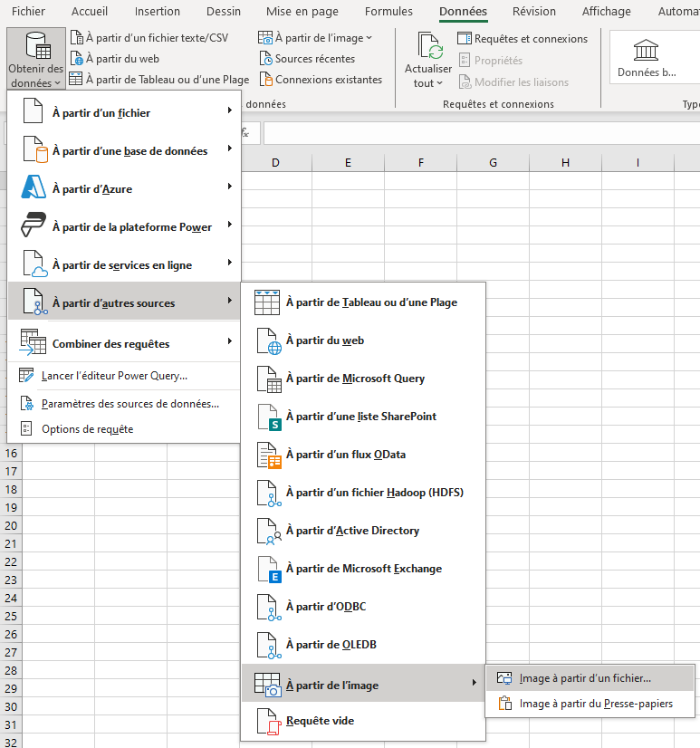
Task: Click the À partir d'une base de données icon
Action: pyautogui.click(x=34, y=149)
